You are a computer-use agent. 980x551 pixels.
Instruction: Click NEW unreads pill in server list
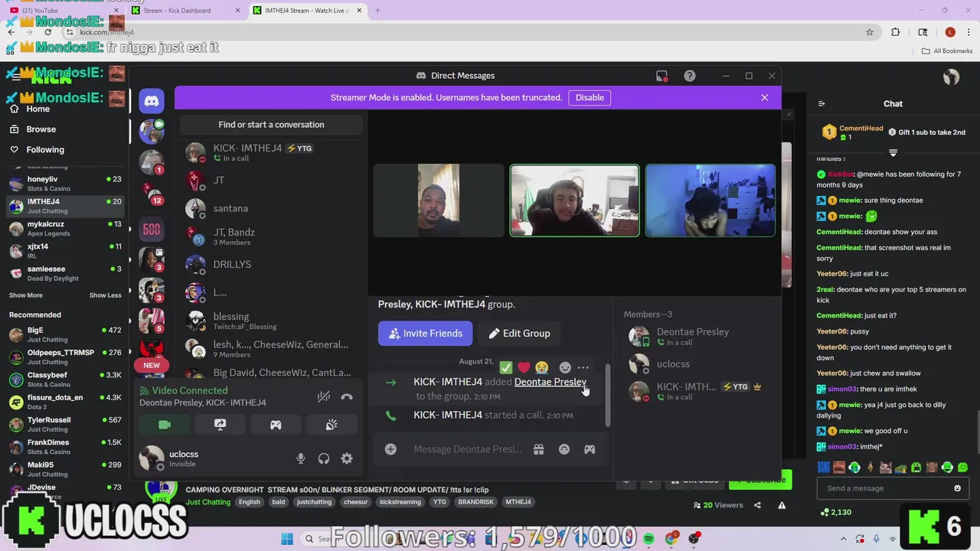pos(152,365)
